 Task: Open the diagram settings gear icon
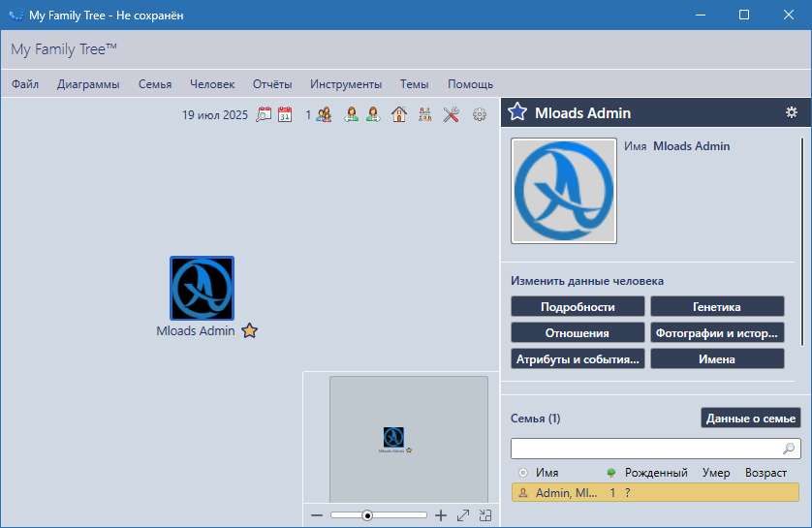pyautogui.click(x=480, y=114)
